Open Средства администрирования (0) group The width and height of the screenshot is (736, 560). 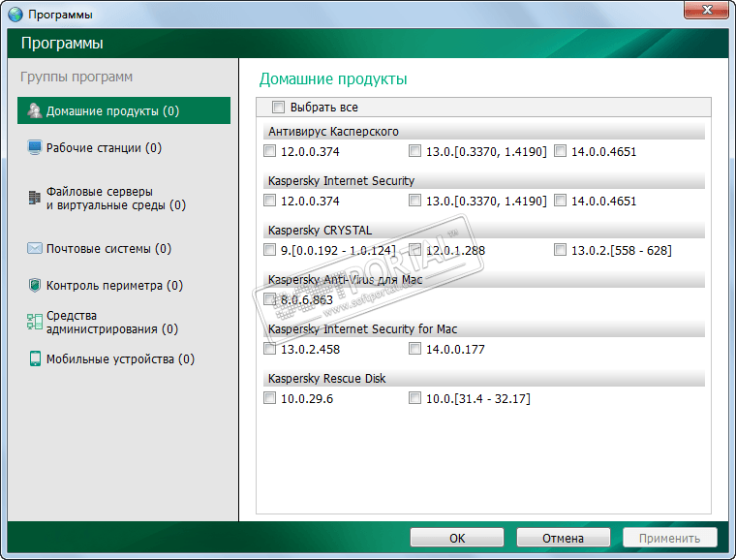[x=111, y=322]
